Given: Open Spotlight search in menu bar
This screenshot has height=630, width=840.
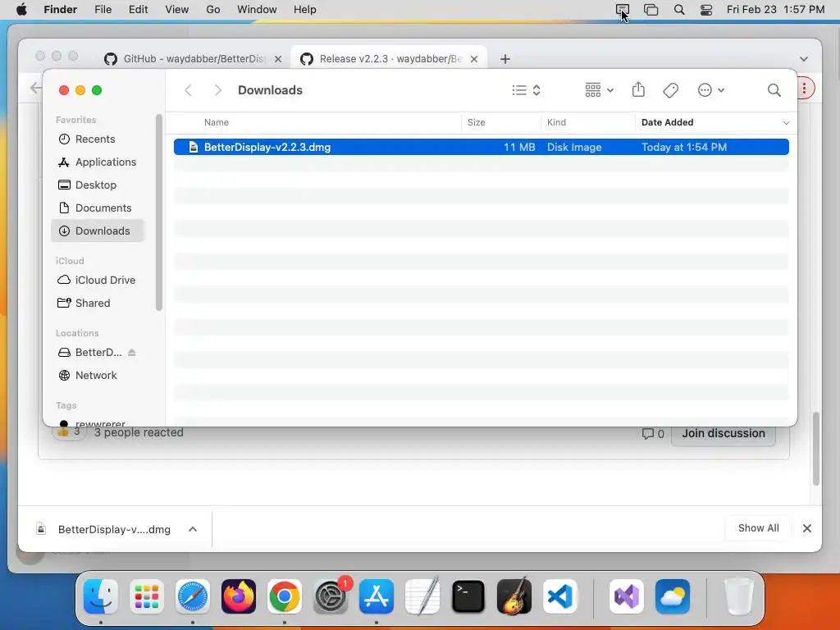Looking at the screenshot, I should click(x=678, y=10).
